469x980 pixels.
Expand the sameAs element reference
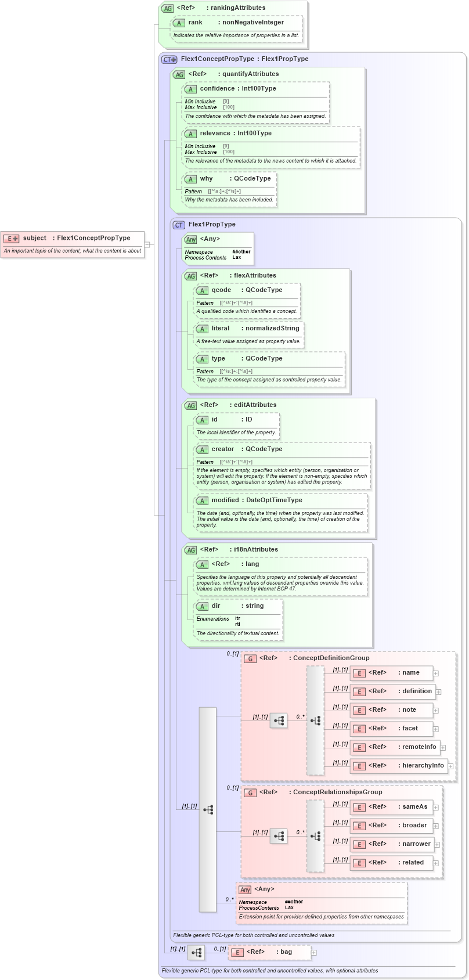tap(436, 808)
